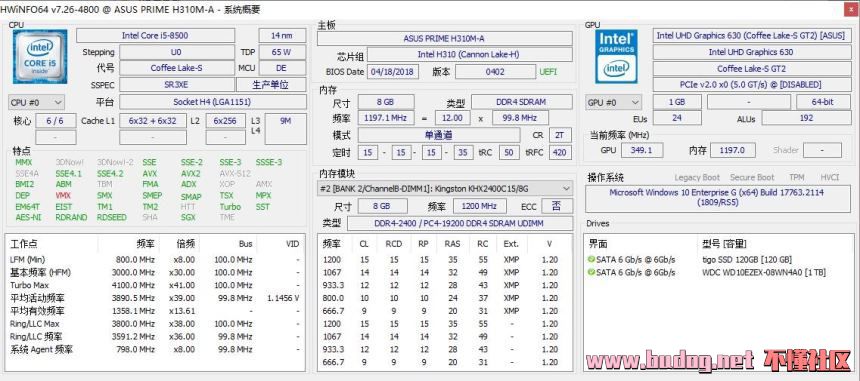Click the green UEFI label

tap(548, 72)
